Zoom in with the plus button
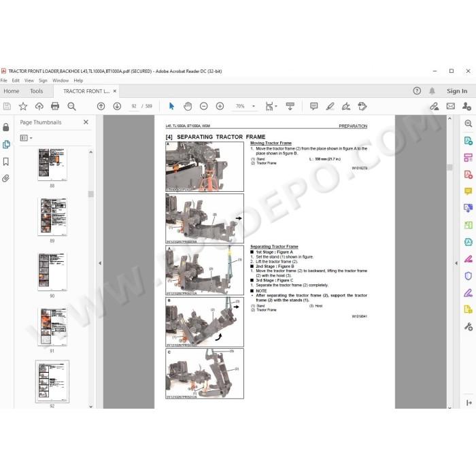 [x=220, y=106]
